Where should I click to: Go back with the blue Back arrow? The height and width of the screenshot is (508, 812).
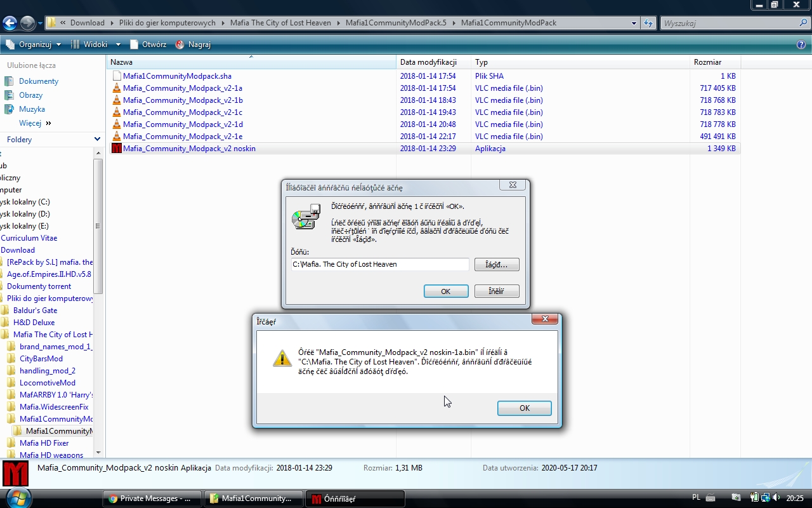(x=10, y=23)
